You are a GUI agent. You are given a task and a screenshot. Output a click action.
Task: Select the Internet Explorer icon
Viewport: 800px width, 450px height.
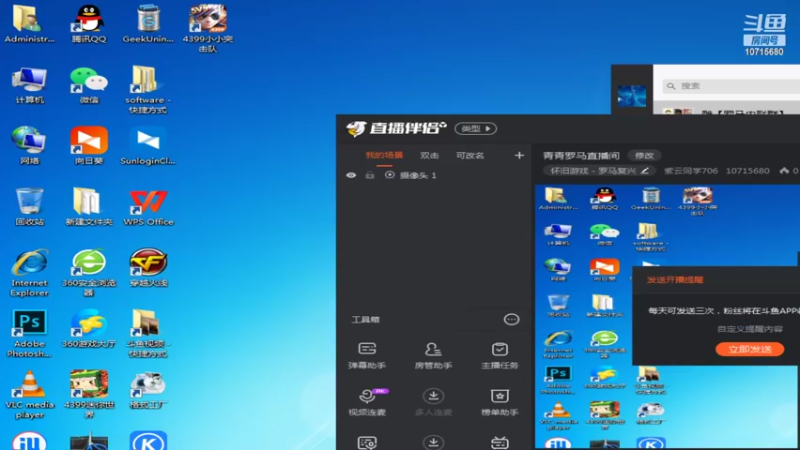pyautogui.click(x=29, y=273)
